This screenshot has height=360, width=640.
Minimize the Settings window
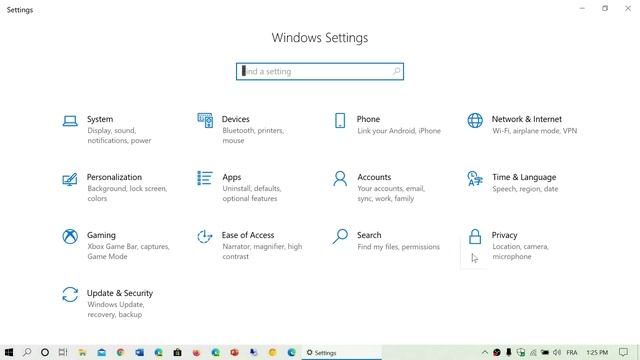coord(582,9)
